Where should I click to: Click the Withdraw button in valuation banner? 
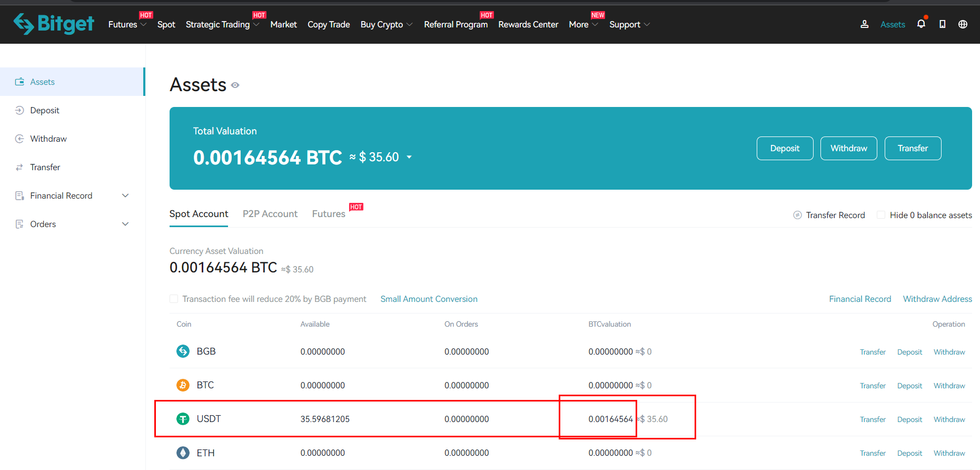[x=848, y=148]
